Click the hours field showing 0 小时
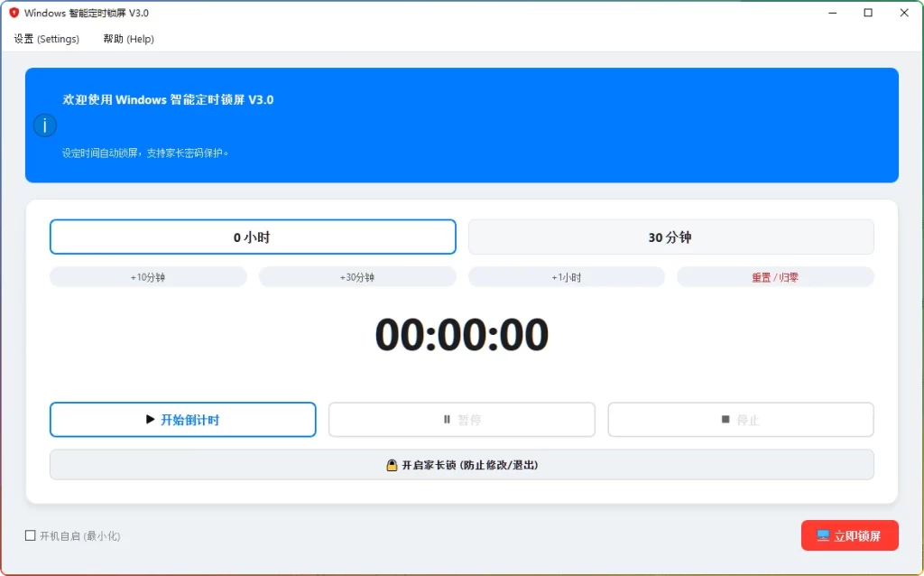Viewport: 924px width, 576px height. pyautogui.click(x=253, y=236)
